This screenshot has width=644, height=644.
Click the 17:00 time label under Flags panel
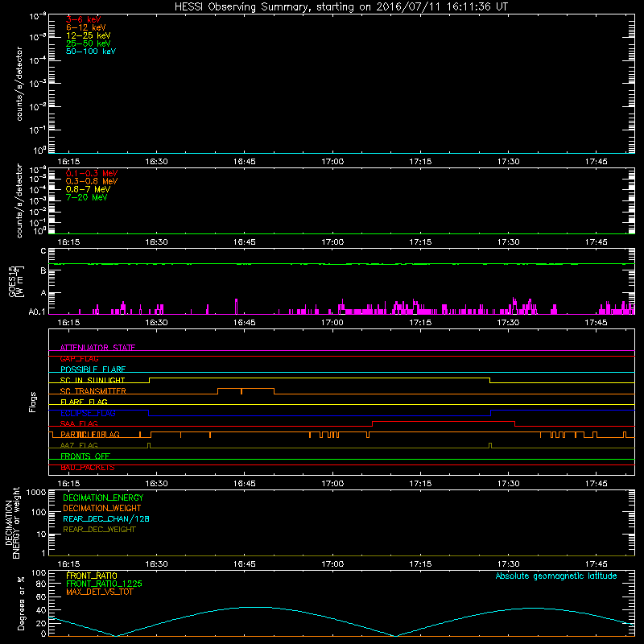coord(332,484)
